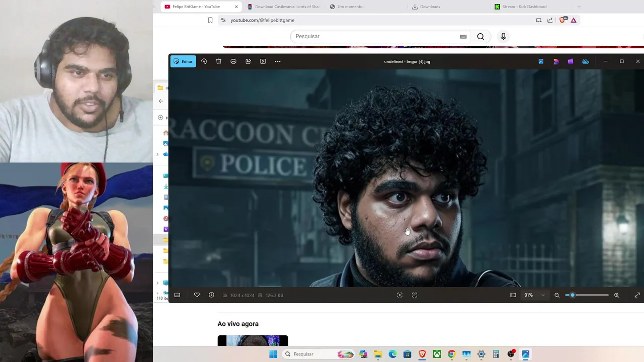Switch to Stream - Kick Dashboard tab
Viewport: 644px width, 362px height.
click(x=524, y=7)
